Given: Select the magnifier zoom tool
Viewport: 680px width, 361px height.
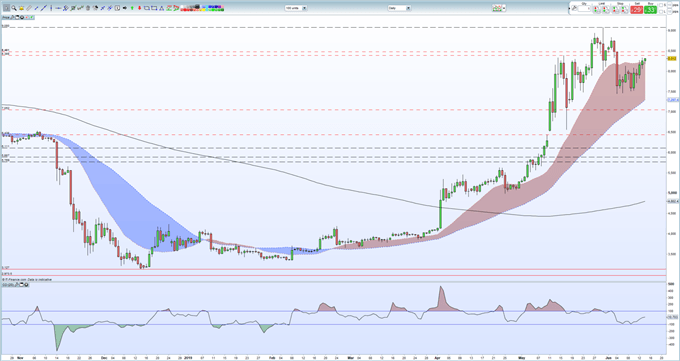Looking at the screenshot, I should click(x=14, y=8).
